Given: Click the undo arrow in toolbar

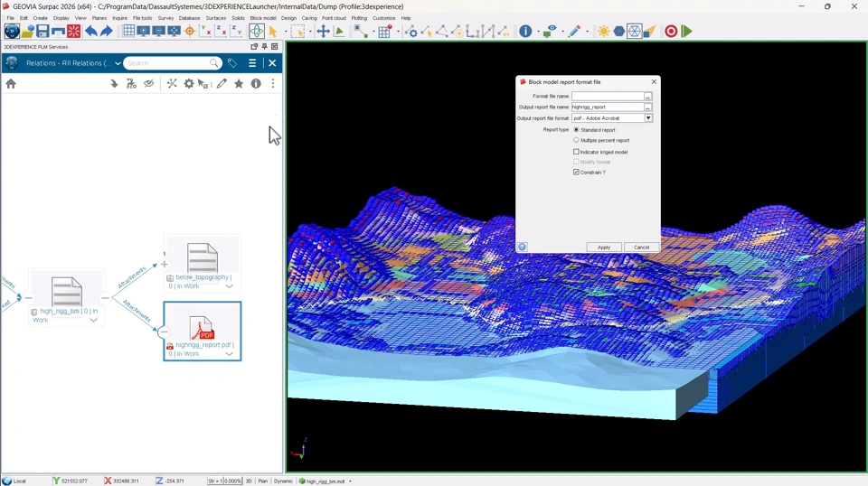Looking at the screenshot, I should coord(91,32).
